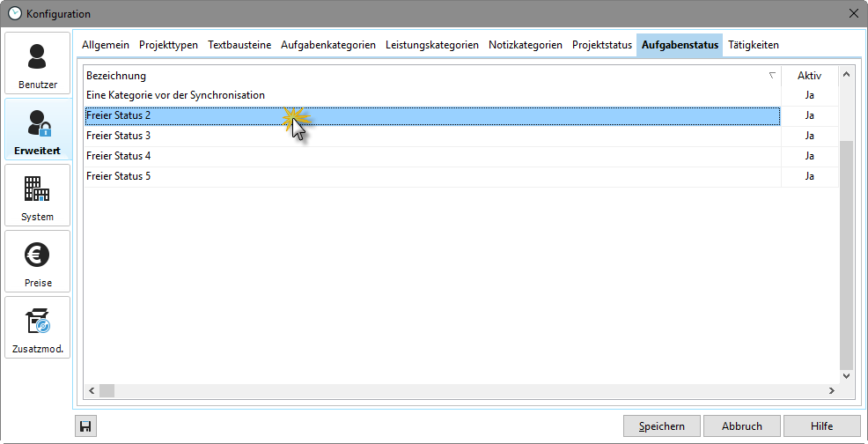
Task: Switch to the Allgemein tab
Action: pyautogui.click(x=106, y=45)
